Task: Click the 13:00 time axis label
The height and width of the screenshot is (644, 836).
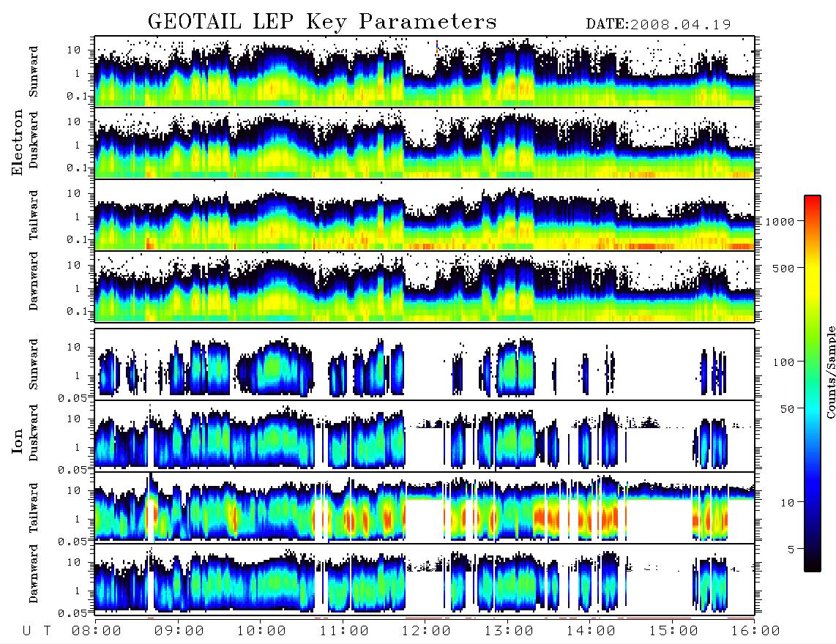Action: pyautogui.click(x=509, y=631)
